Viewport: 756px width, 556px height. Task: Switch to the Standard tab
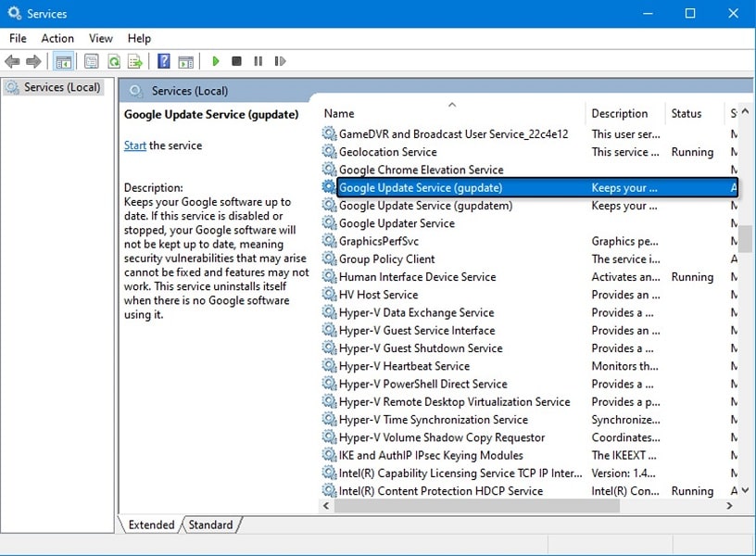tap(210, 524)
